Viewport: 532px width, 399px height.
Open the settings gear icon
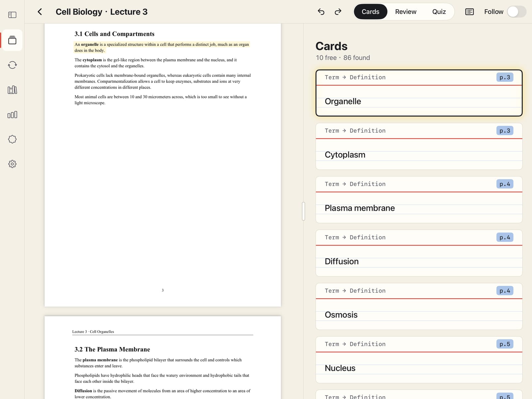(12, 164)
